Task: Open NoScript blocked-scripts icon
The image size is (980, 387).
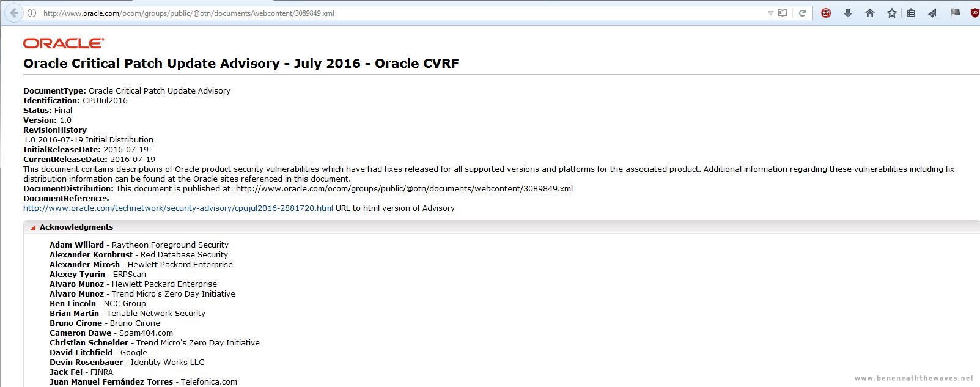Action: click(x=826, y=13)
